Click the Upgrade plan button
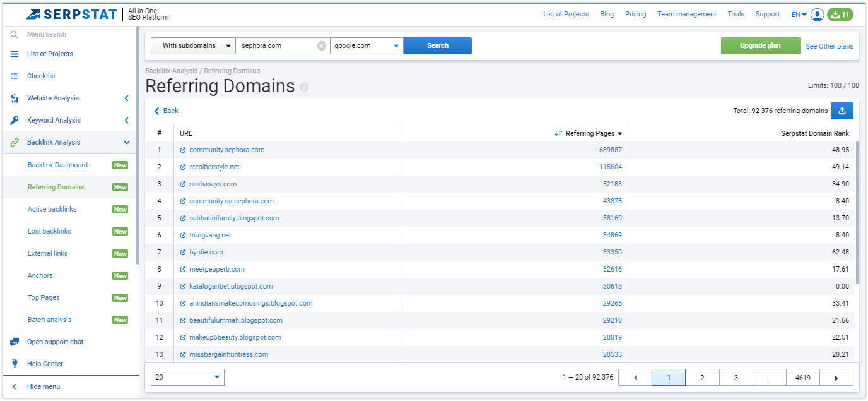Viewport: 868px width, 401px height. (x=760, y=45)
